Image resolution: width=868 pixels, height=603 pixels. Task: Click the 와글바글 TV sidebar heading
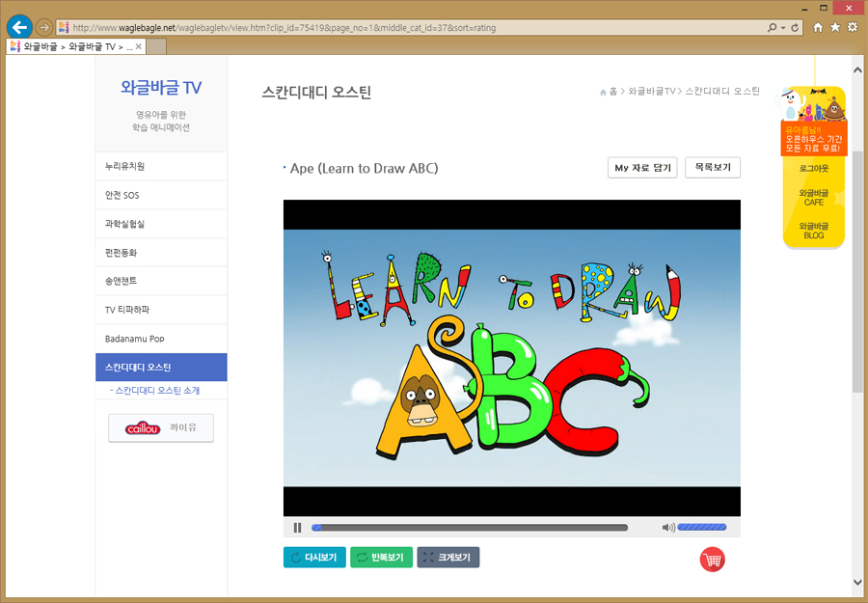(161, 88)
